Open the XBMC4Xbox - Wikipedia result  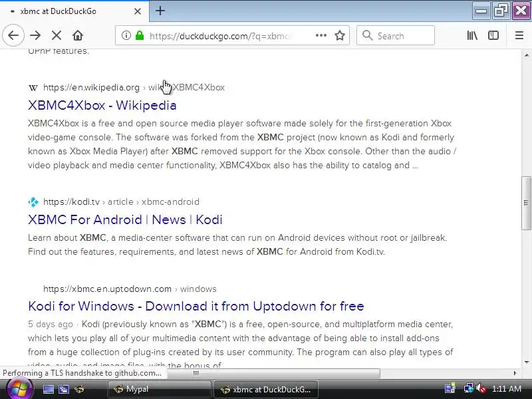tap(102, 106)
